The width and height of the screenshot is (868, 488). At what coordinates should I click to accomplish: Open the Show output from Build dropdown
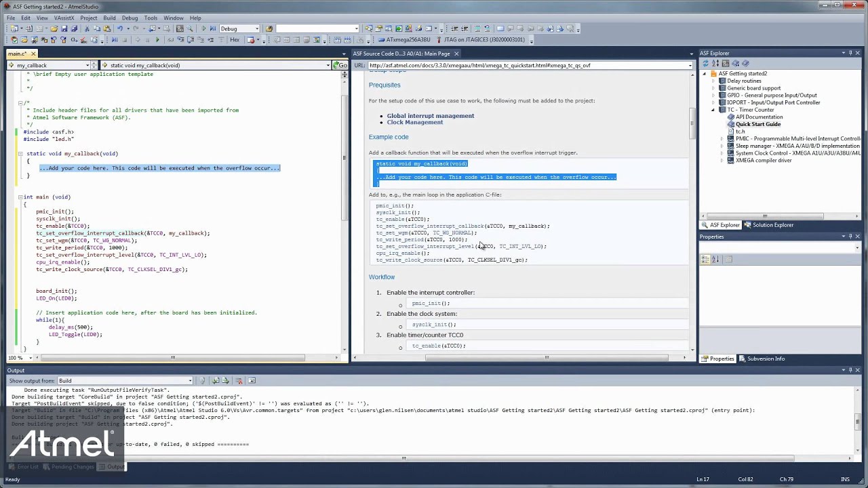[x=191, y=380]
